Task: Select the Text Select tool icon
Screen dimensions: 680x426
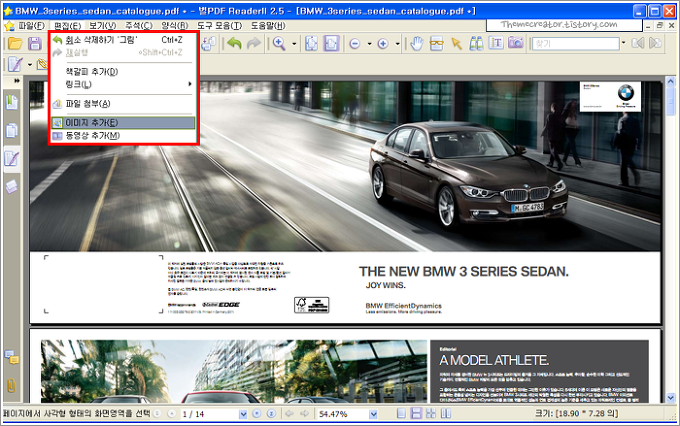Action: pyautogui.click(x=496, y=43)
